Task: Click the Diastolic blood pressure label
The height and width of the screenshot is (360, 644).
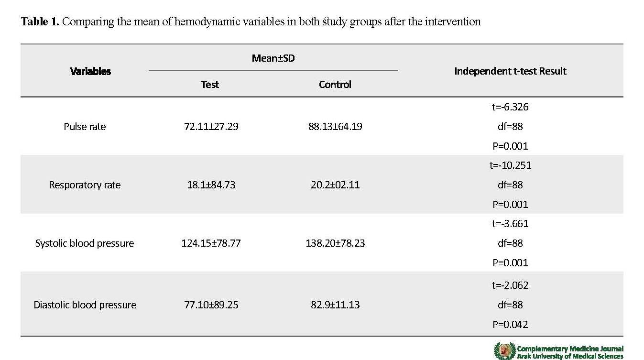Action: pyautogui.click(x=85, y=305)
